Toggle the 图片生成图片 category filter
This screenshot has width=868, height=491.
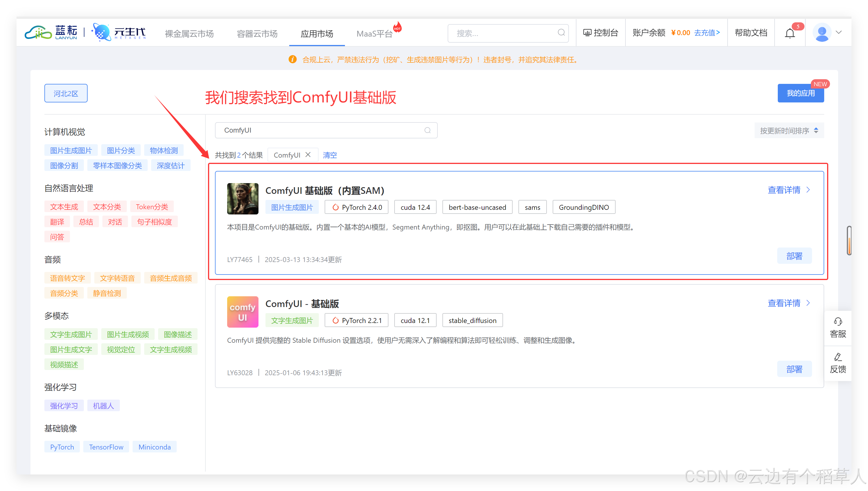coord(71,150)
